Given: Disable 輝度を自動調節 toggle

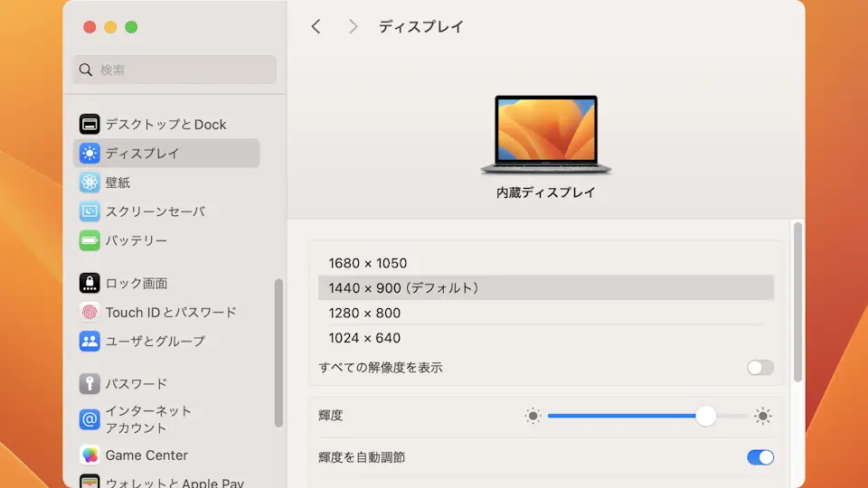Looking at the screenshot, I should pyautogui.click(x=759, y=457).
